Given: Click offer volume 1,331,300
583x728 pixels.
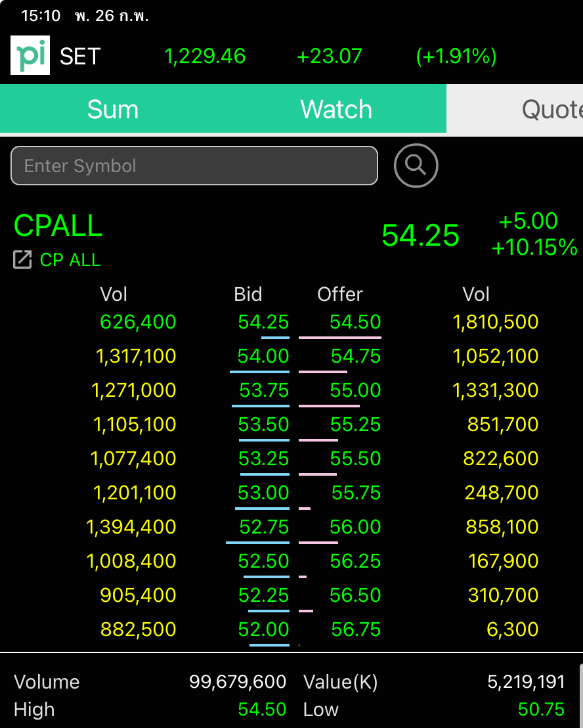Looking at the screenshot, I should click(495, 390).
